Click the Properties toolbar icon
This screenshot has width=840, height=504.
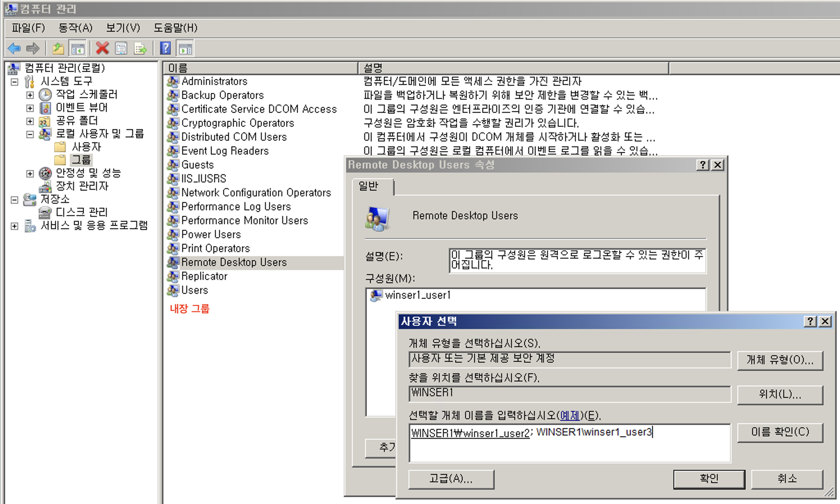pyautogui.click(x=121, y=48)
